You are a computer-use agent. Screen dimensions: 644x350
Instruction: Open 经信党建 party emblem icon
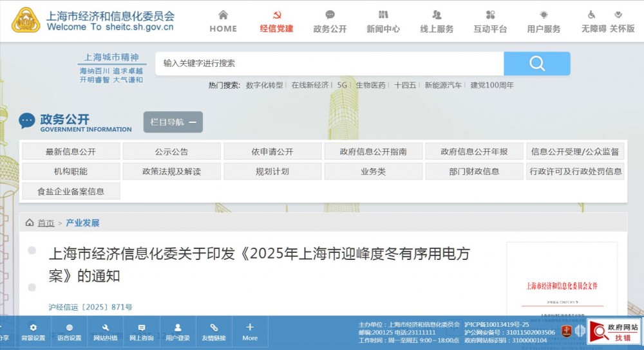pyautogui.click(x=276, y=15)
